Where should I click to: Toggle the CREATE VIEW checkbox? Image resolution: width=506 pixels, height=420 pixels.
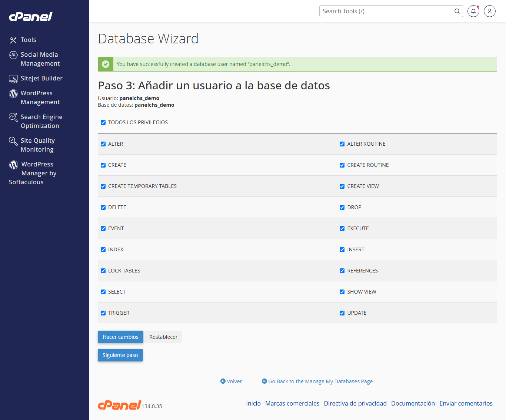pyautogui.click(x=342, y=186)
